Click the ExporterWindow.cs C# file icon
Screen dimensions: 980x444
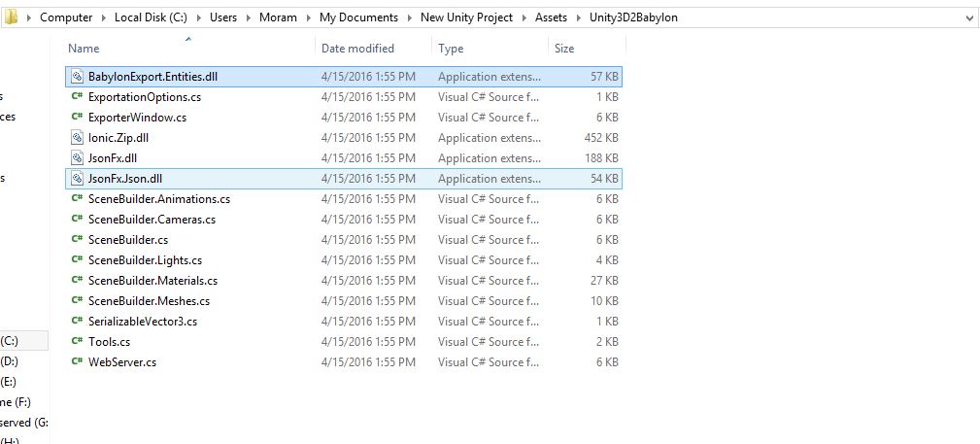pyautogui.click(x=77, y=118)
